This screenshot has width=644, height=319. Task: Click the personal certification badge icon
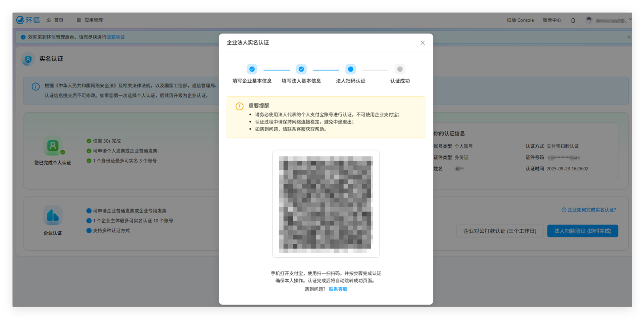(x=53, y=146)
